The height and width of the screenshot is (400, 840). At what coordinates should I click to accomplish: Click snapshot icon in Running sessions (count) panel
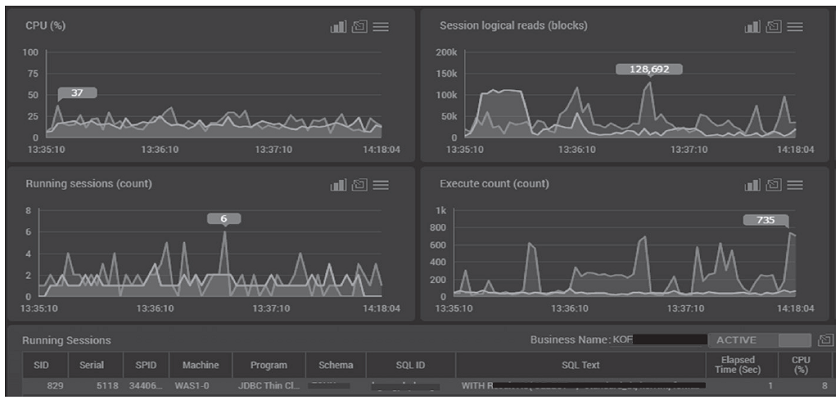(x=360, y=185)
